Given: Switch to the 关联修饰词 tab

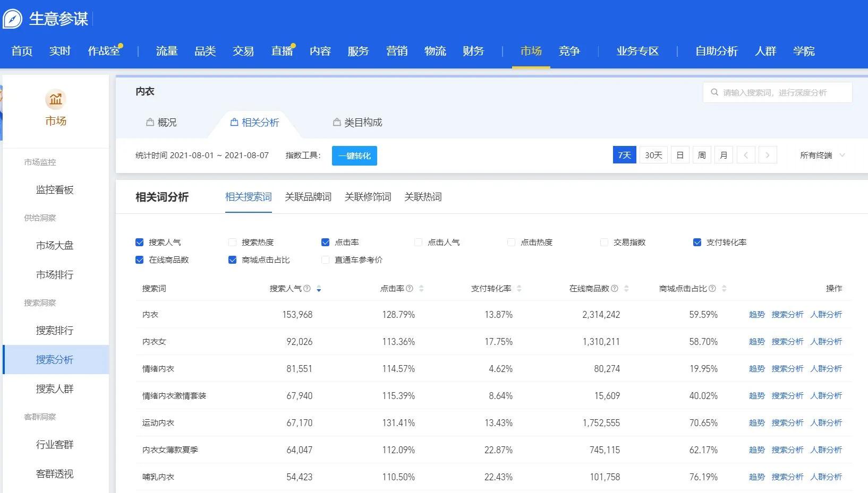Looking at the screenshot, I should click(368, 197).
